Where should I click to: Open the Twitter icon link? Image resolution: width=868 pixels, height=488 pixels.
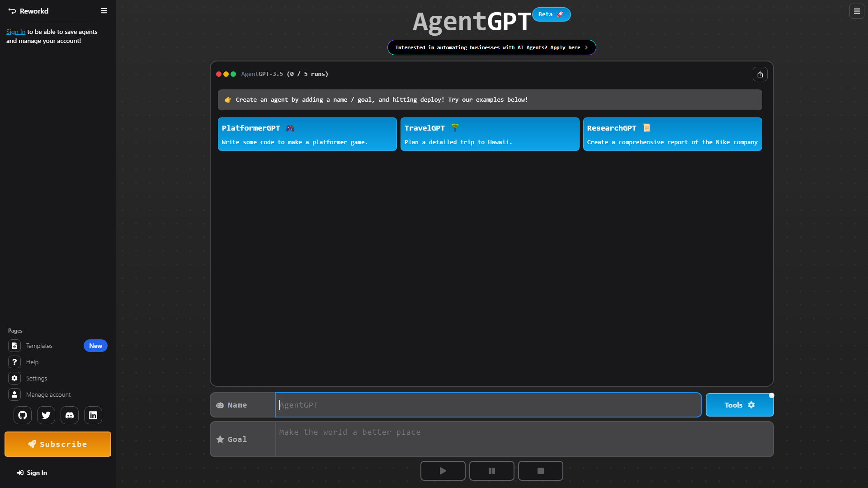[x=46, y=415]
